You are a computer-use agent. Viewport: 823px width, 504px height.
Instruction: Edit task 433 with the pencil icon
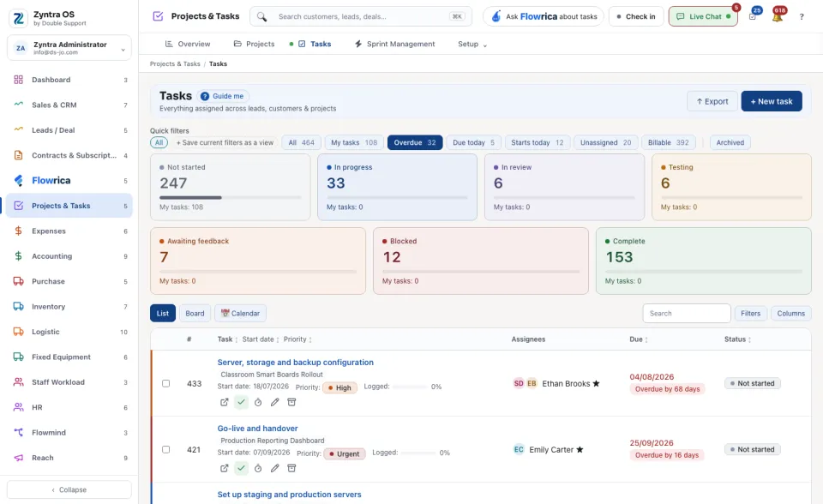point(274,402)
